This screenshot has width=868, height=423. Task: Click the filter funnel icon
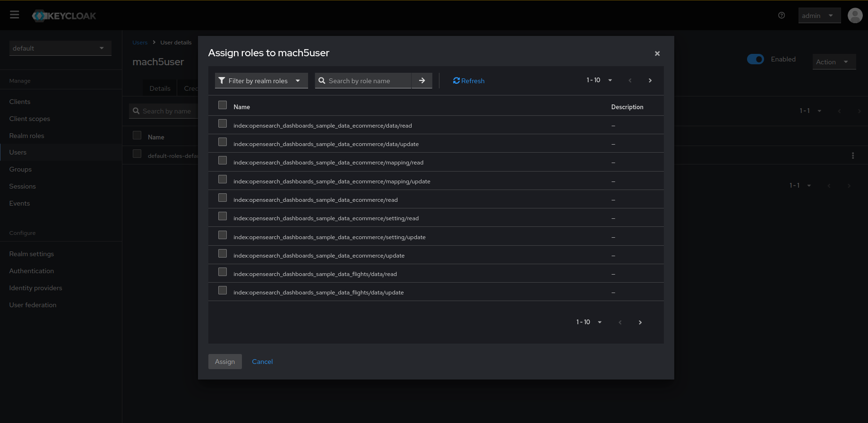[222, 81]
